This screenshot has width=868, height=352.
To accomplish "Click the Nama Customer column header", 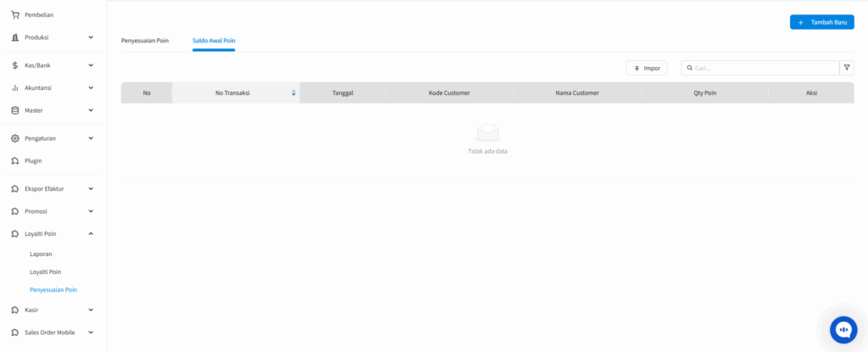I will pos(577,93).
